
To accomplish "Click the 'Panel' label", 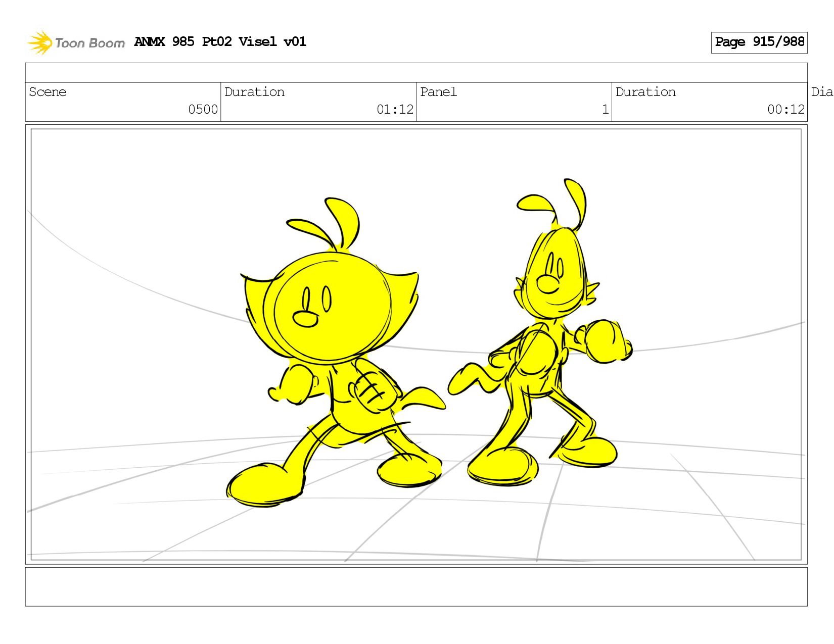I will [x=438, y=92].
